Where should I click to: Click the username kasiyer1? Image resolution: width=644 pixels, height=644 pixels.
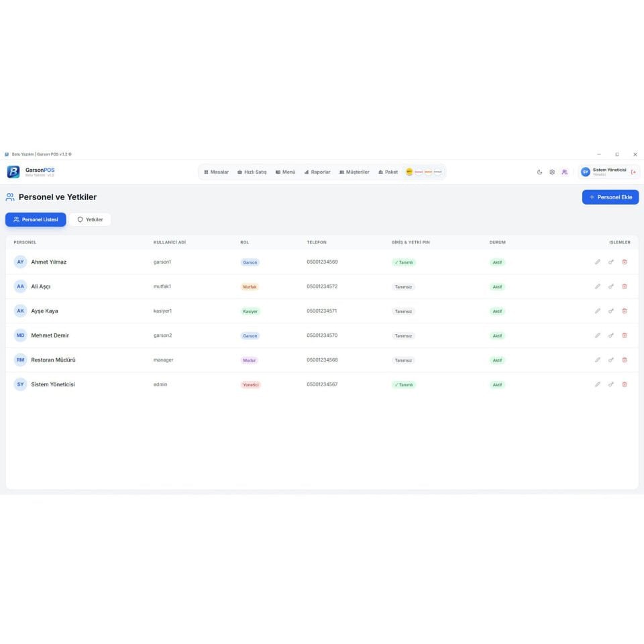(x=162, y=311)
